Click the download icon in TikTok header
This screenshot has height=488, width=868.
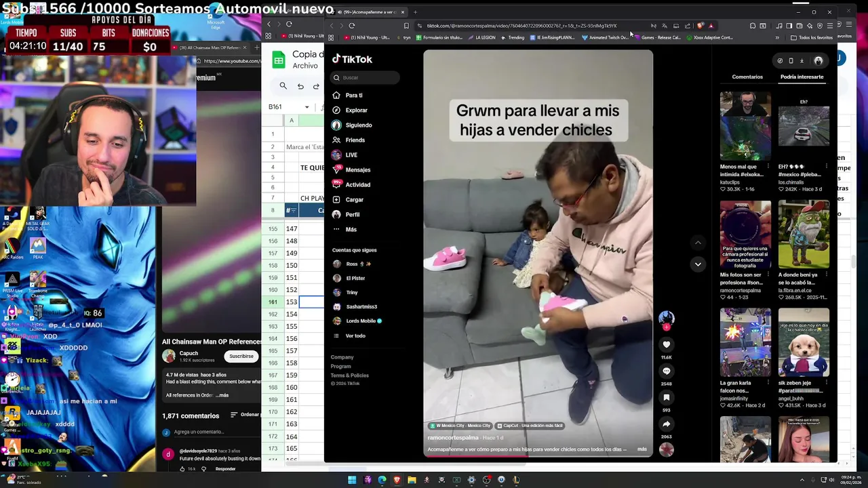[802, 61]
